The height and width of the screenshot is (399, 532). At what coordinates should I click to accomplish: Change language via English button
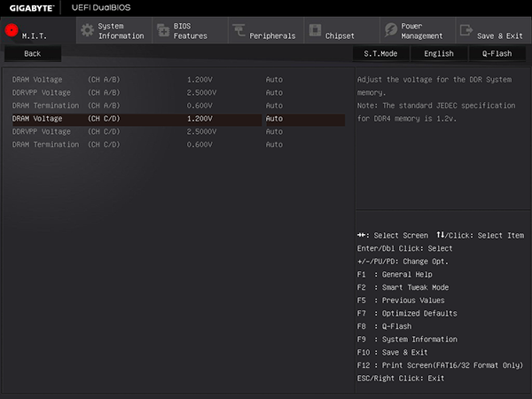pyautogui.click(x=439, y=53)
